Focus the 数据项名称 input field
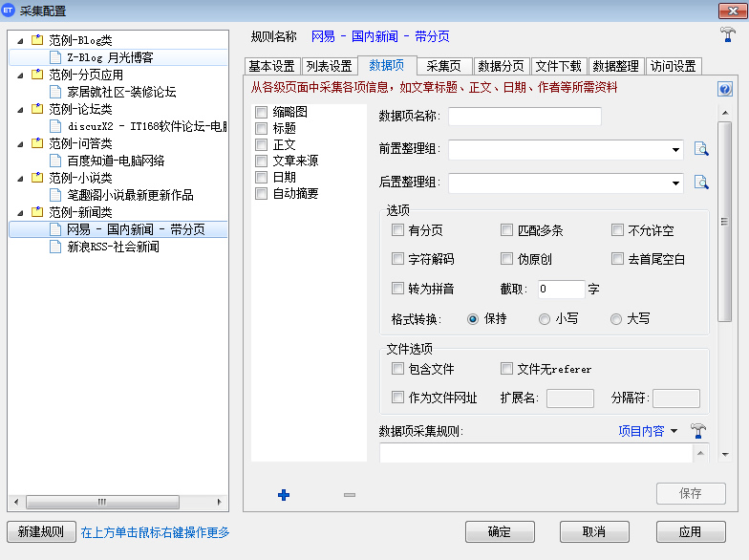This screenshot has height=560, width=749. (524, 117)
